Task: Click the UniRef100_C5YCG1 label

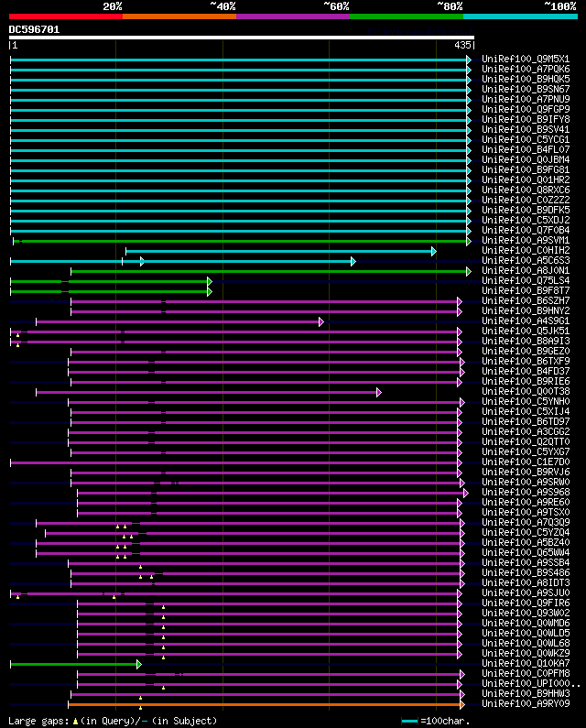Action: pyautogui.click(x=526, y=140)
